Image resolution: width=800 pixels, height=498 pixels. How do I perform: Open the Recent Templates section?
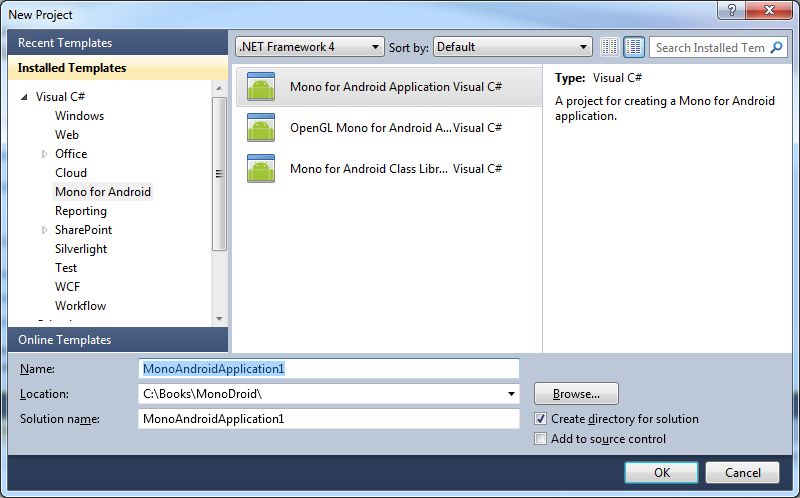(x=118, y=42)
